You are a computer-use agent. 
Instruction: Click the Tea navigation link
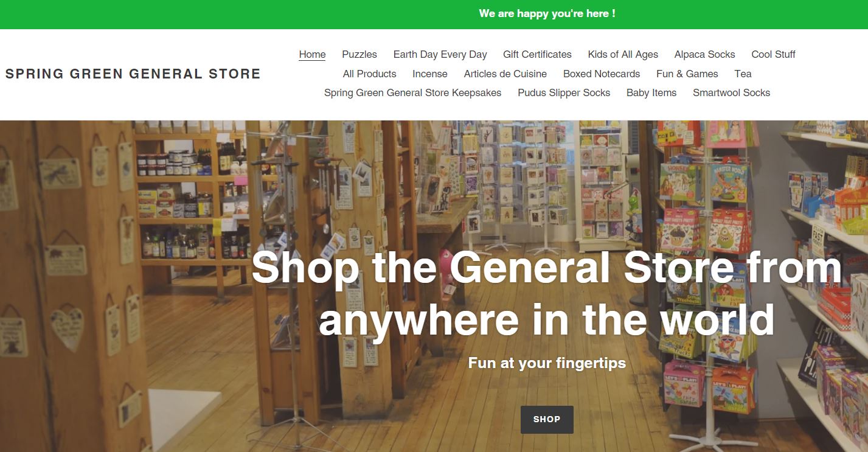[743, 74]
